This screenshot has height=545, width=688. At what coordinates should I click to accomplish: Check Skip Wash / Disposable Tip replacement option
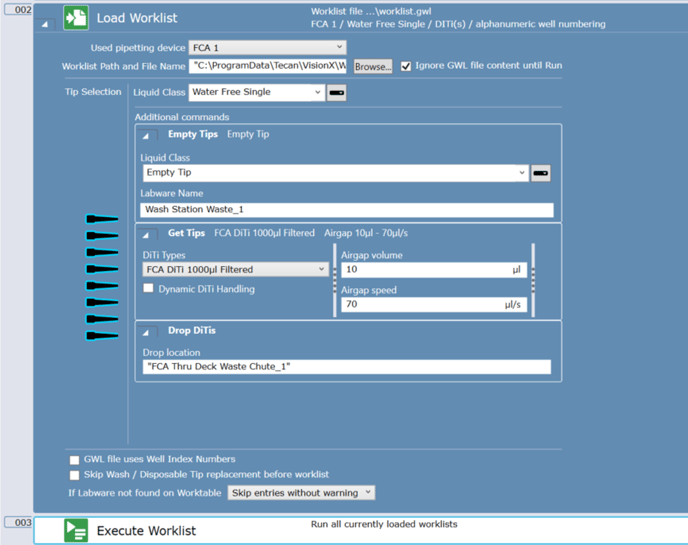pos(75,475)
